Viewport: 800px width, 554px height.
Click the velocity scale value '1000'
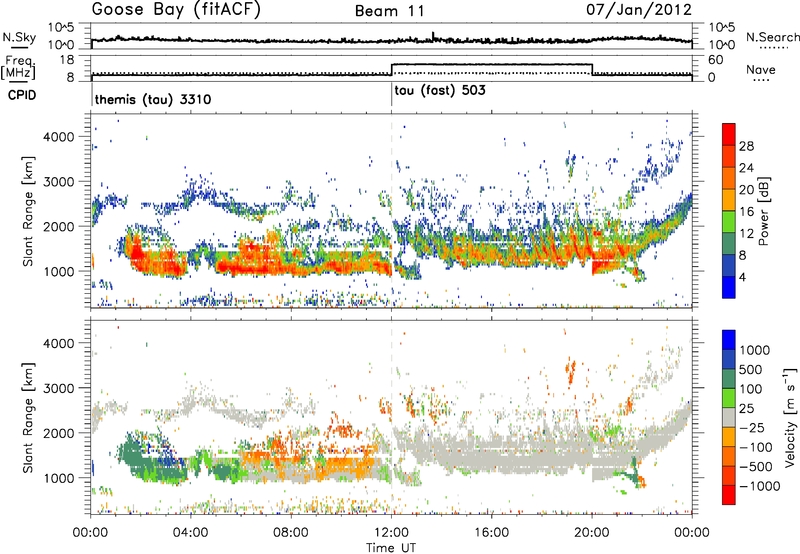pos(754,350)
